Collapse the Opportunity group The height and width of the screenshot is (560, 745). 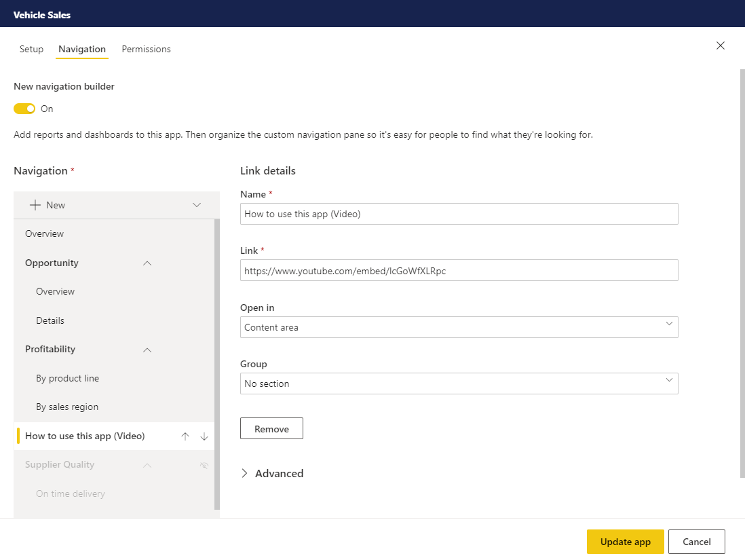(x=147, y=263)
